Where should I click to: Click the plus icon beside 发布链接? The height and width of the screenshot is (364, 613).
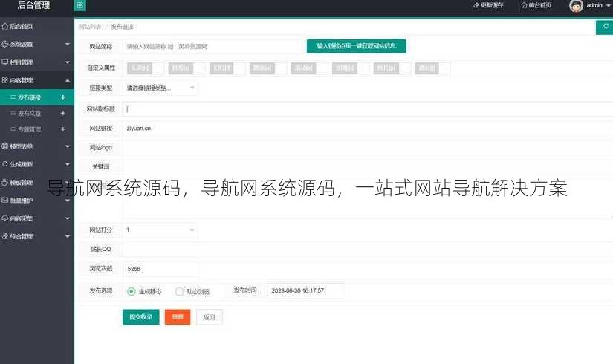click(63, 97)
